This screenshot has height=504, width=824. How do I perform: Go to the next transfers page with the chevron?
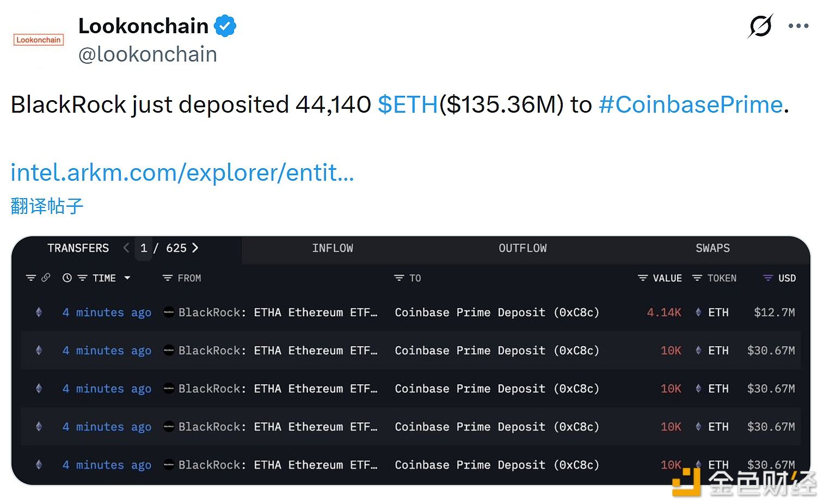click(195, 248)
